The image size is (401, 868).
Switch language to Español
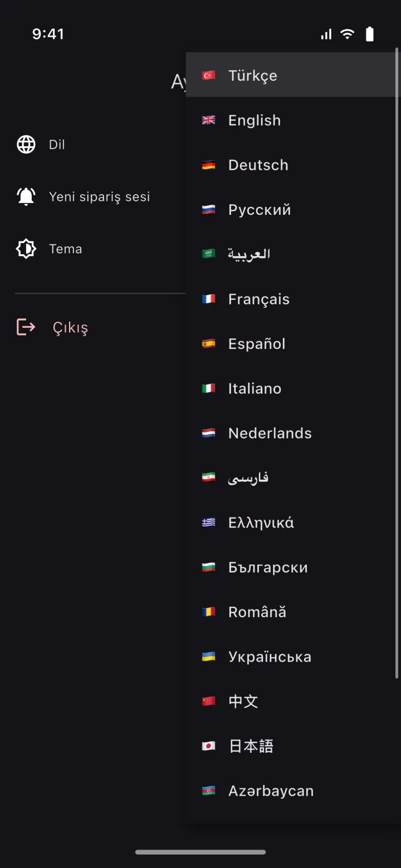pyautogui.click(x=293, y=344)
